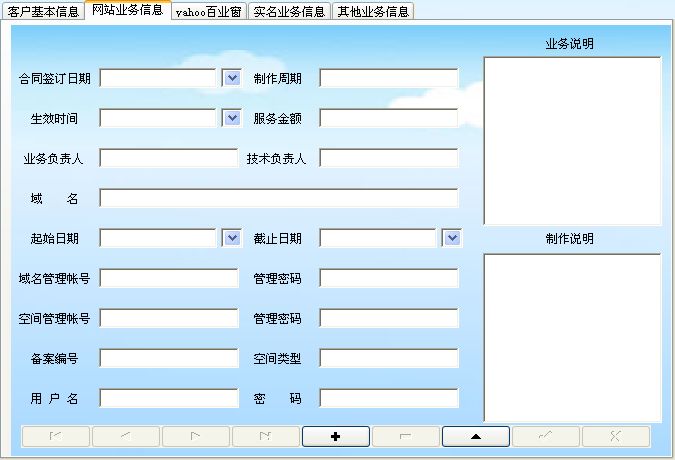The image size is (675, 460).
Task: Focus the 制作周期 text field
Action: tap(389, 78)
